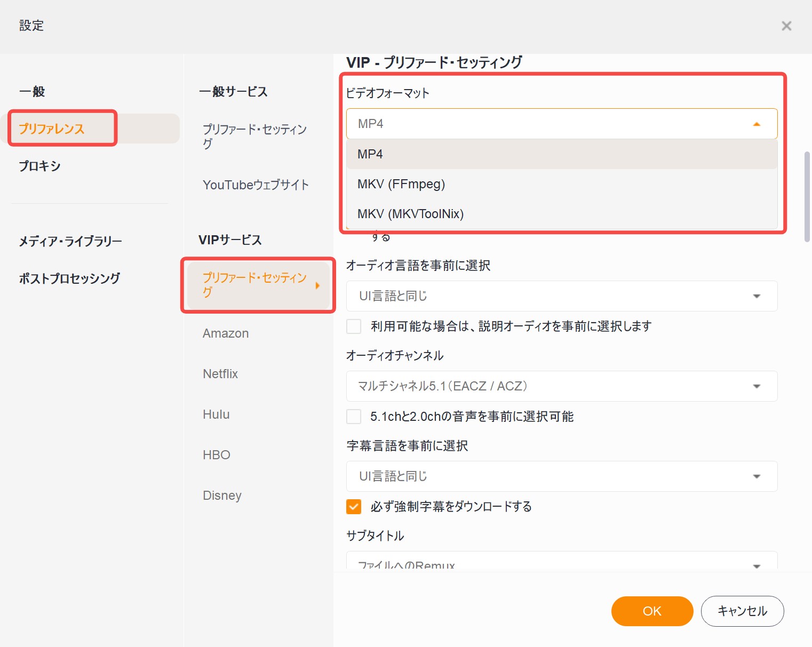Open ポストプロセッシング section
The image size is (812, 647).
pyautogui.click(x=70, y=278)
